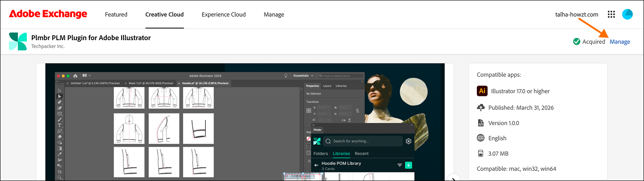Image resolution: width=644 pixels, height=181 pixels.
Task: Open the apps grid launcher icon
Action: pyautogui.click(x=611, y=14)
